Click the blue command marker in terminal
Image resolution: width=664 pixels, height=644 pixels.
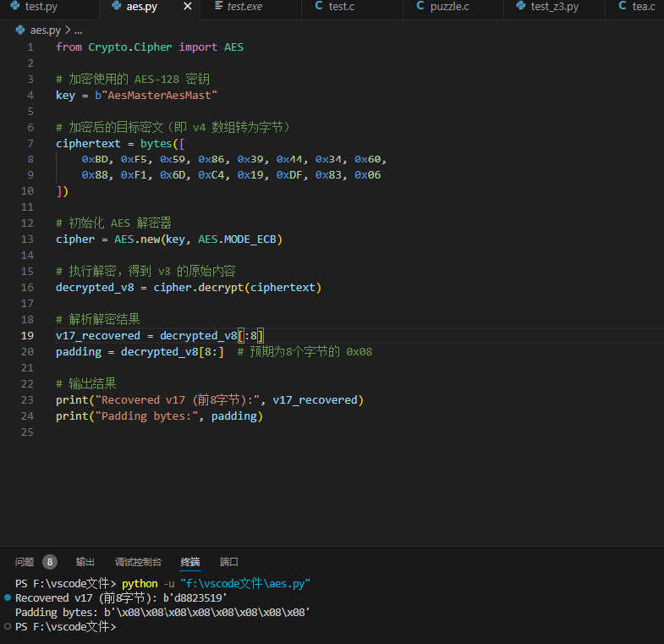point(8,598)
